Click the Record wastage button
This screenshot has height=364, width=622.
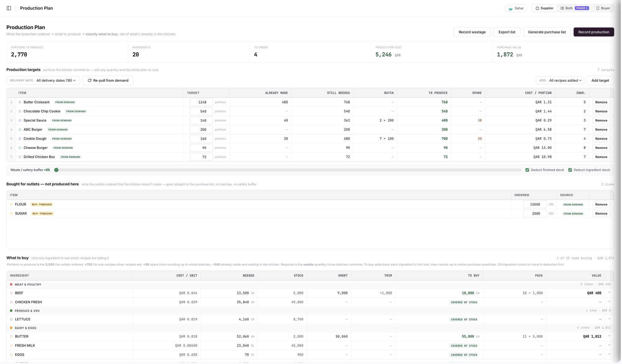click(472, 32)
